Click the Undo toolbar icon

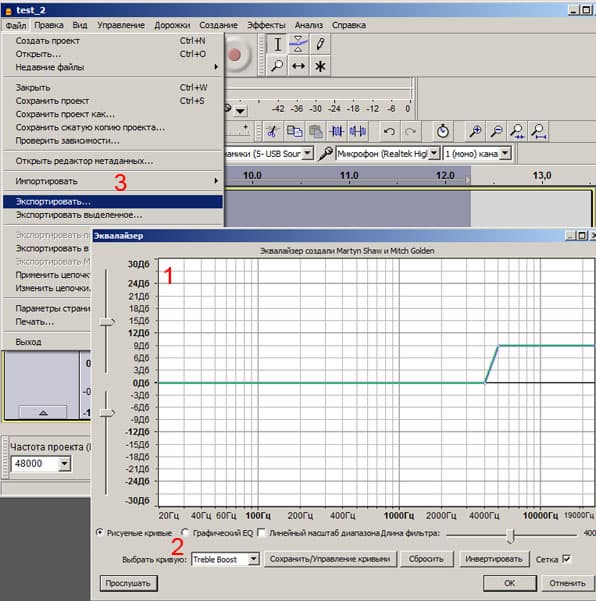[389, 132]
